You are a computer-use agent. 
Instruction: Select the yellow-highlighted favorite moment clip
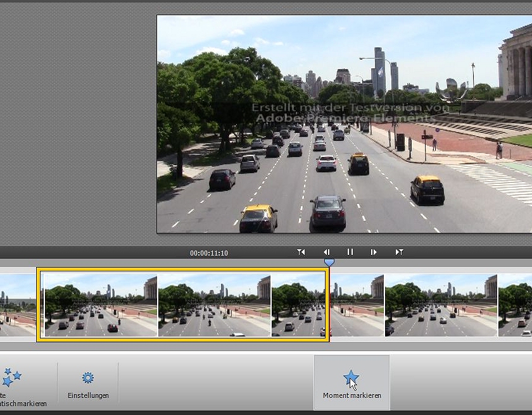pyautogui.click(x=182, y=305)
